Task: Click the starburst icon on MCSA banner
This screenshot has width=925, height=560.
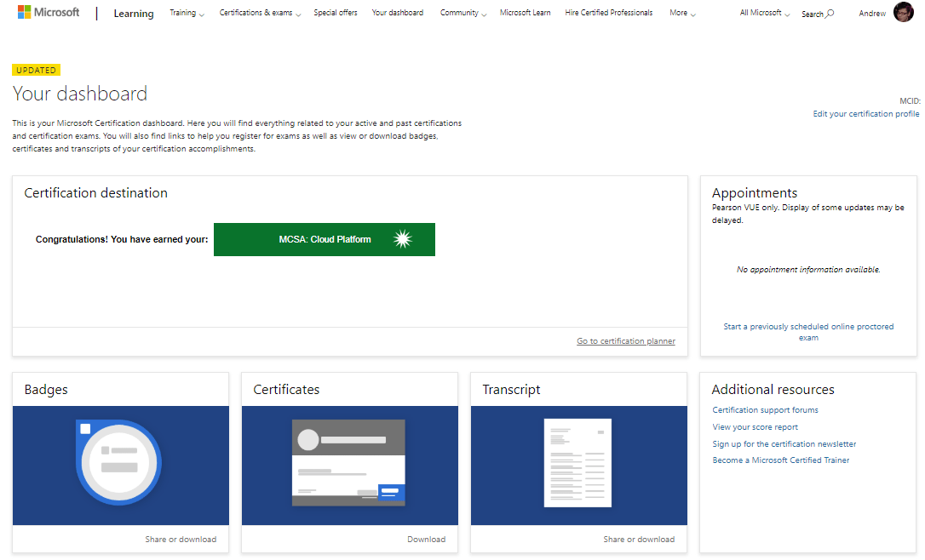Action: click(403, 239)
